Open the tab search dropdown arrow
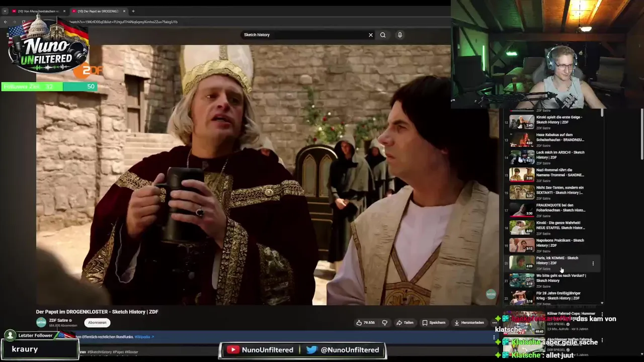This screenshot has width=644, height=362. point(5,11)
